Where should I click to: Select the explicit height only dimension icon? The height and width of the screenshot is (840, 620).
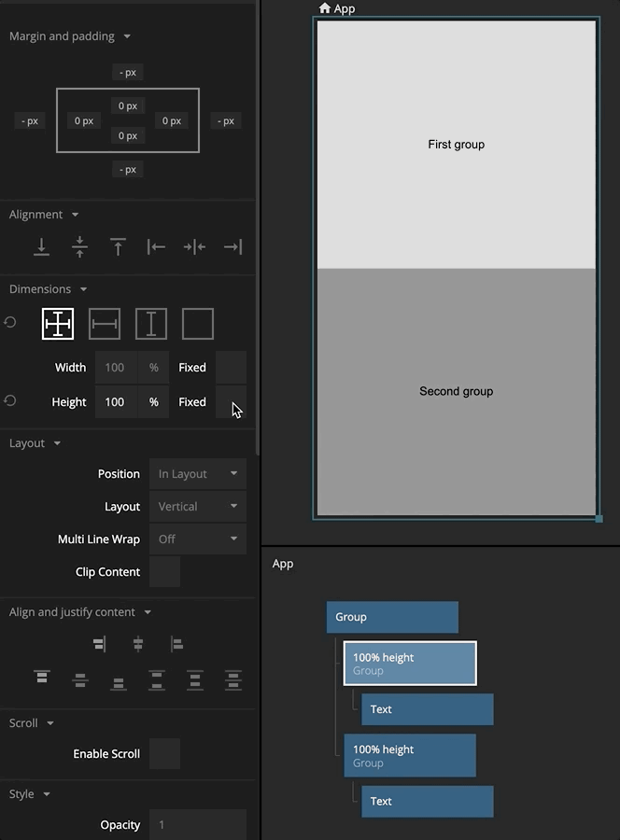[x=151, y=324]
